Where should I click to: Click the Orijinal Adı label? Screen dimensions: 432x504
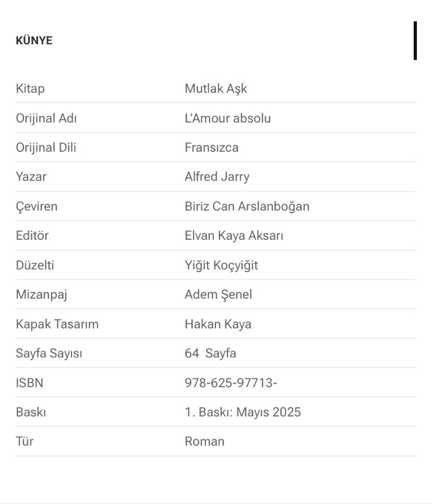click(46, 119)
